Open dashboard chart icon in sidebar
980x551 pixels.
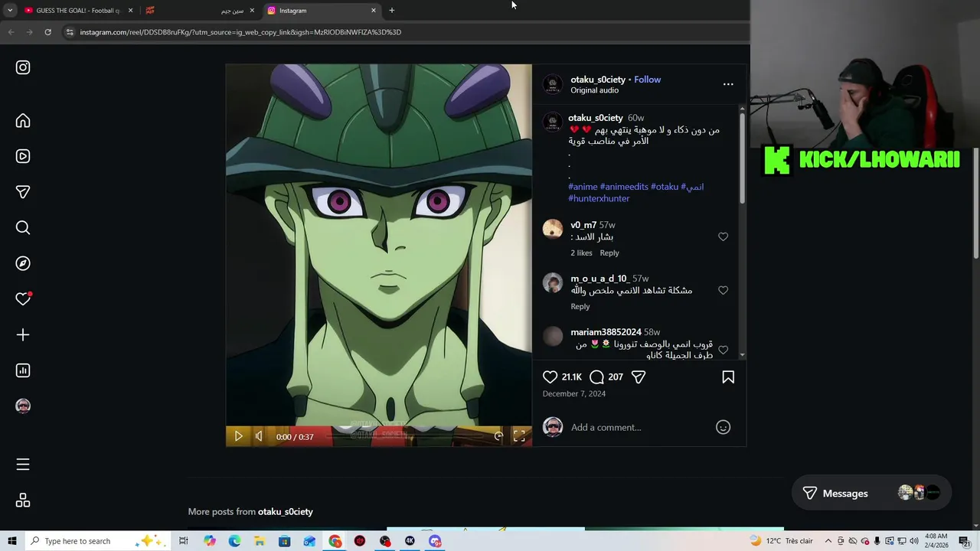(x=23, y=370)
